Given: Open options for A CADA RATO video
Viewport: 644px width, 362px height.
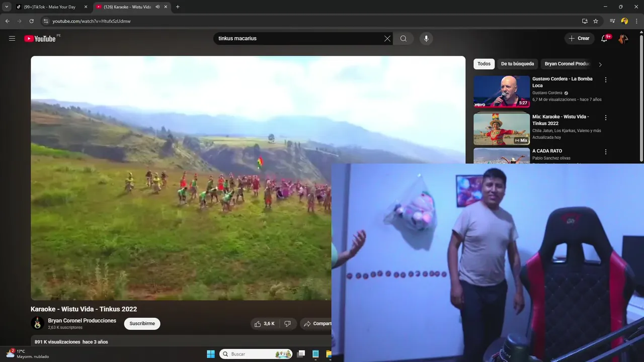Looking at the screenshot, I should click(606, 152).
